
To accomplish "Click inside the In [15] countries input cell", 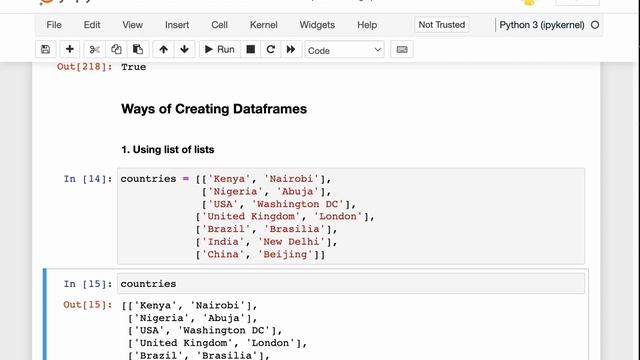I will point(351,284).
